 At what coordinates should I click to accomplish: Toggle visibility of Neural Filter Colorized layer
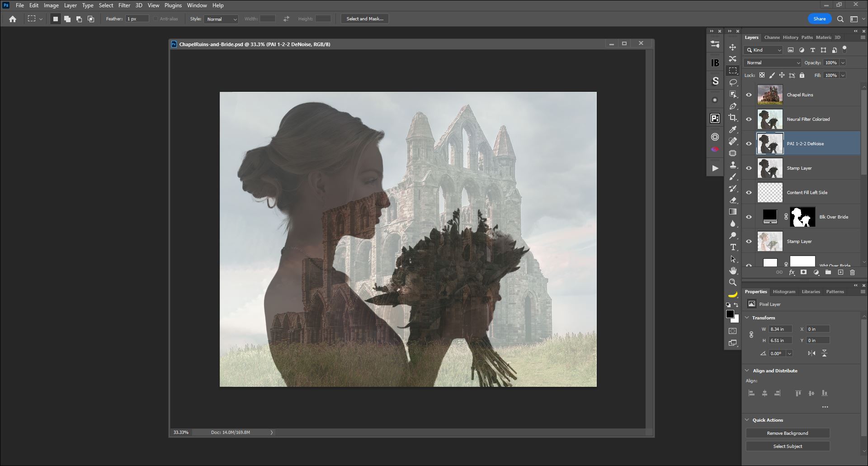click(749, 119)
